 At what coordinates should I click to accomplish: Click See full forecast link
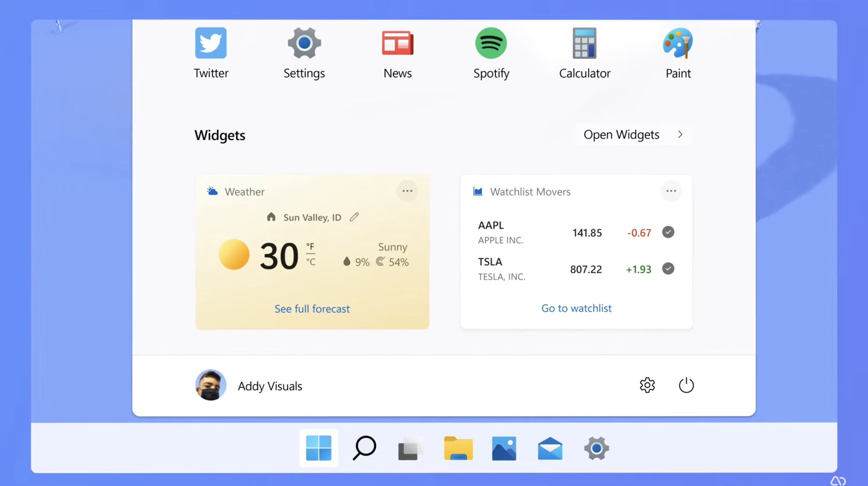(312, 309)
